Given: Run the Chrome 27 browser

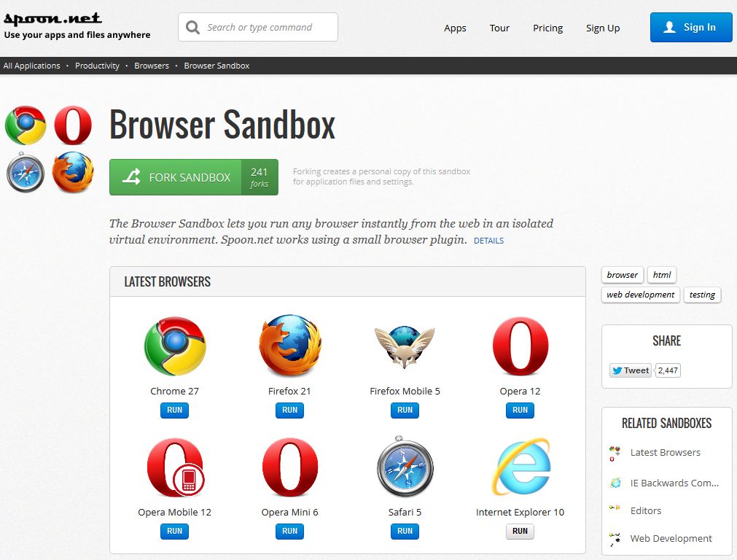Looking at the screenshot, I should tap(174, 410).
